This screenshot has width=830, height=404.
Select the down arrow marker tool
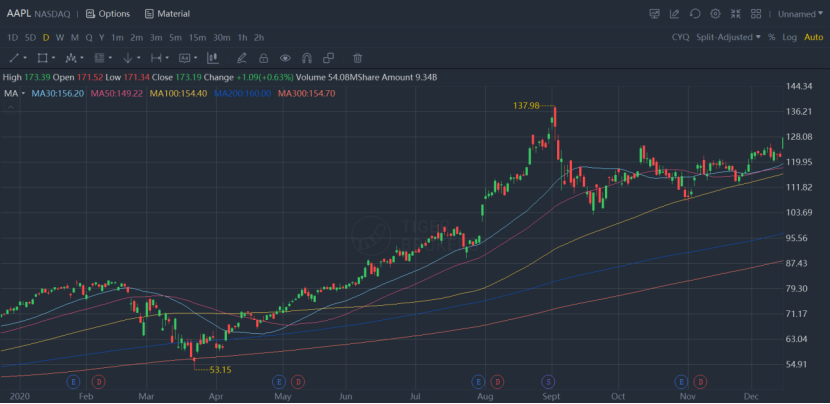pyautogui.click(x=128, y=58)
